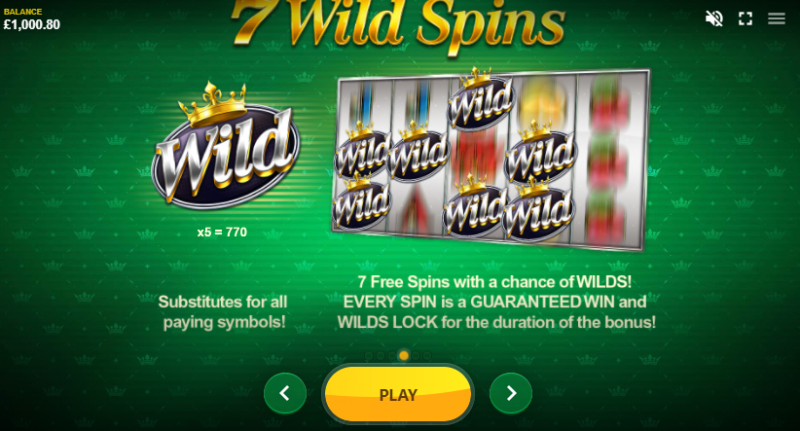Select the last page indicator dot

[x=428, y=356]
